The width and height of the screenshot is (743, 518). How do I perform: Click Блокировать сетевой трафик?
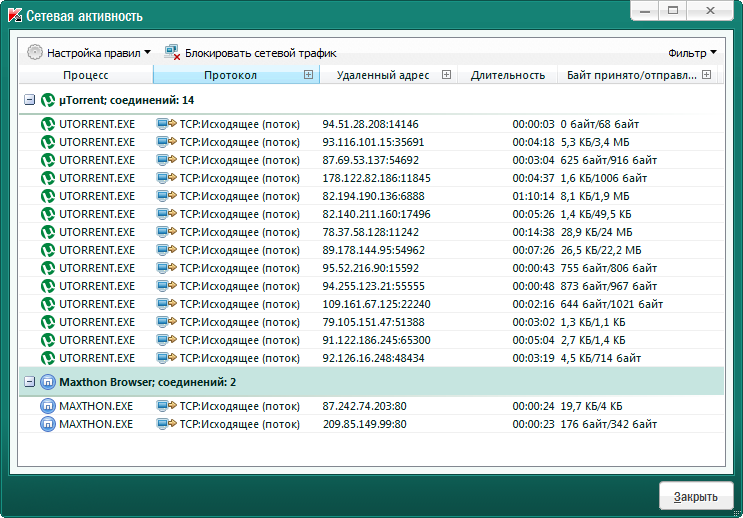[x=260, y=53]
